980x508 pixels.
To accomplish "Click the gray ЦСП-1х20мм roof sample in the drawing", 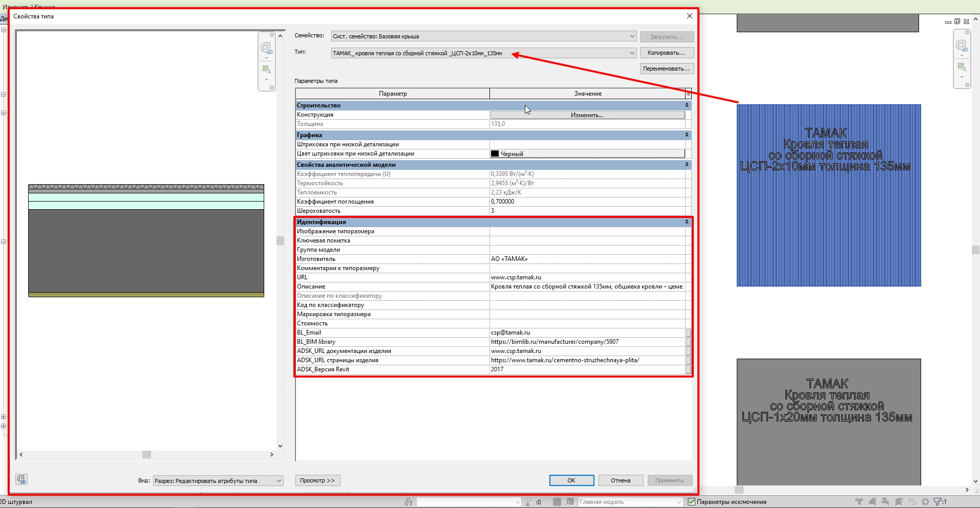I will (828, 422).
